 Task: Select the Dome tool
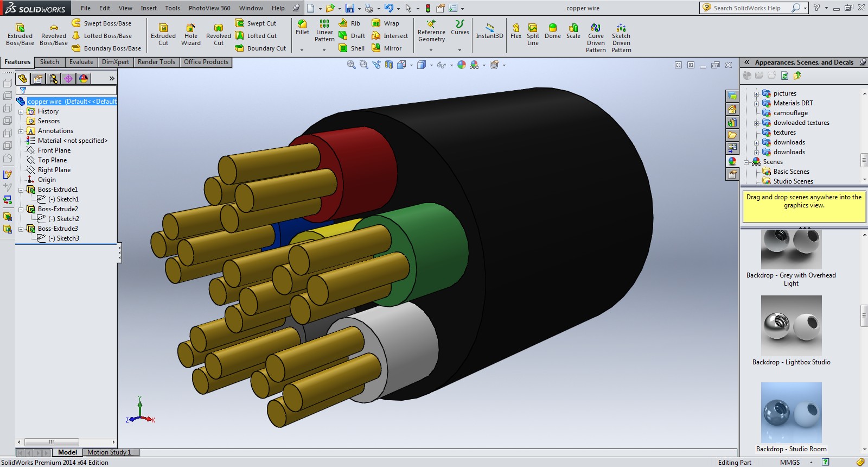[553, 31]
